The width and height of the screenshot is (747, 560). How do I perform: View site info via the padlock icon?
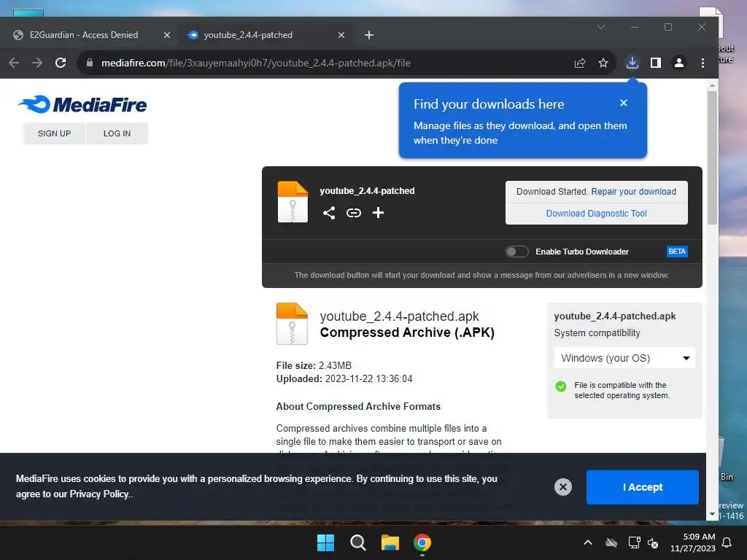pyautogui.click(x=90, y=63)
